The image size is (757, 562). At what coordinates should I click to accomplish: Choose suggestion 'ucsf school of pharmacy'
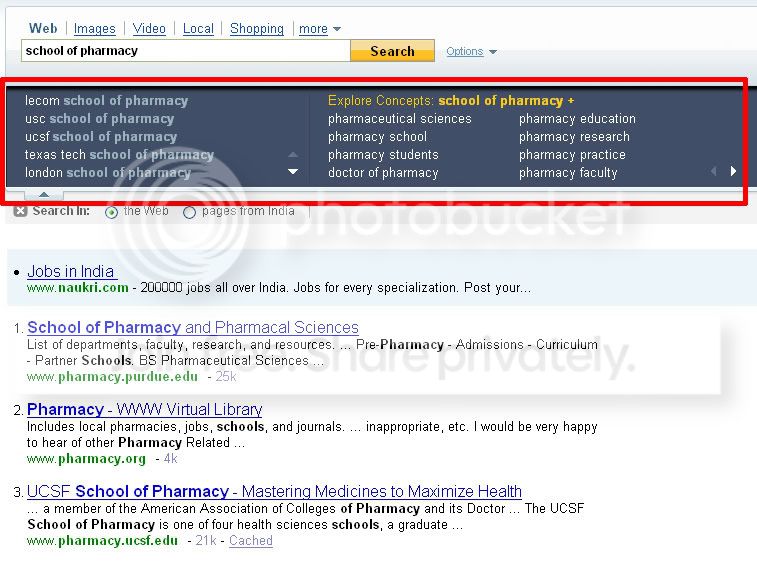pos(101,137)
